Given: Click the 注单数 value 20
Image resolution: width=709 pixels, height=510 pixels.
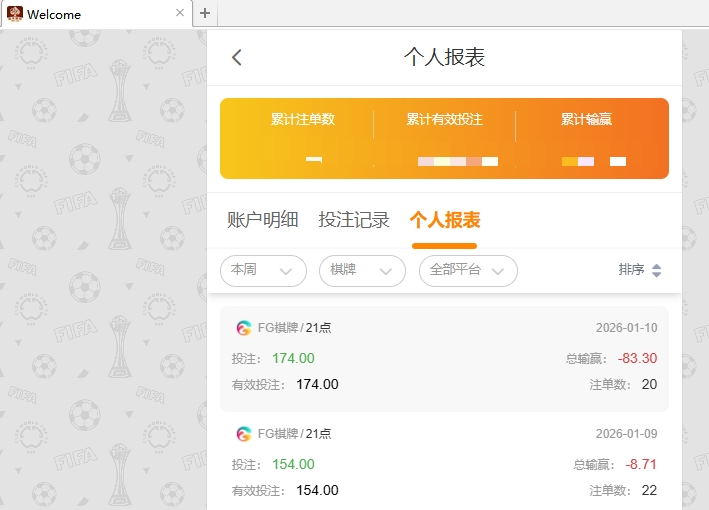Looking at the screenshot, I should (649, 384).
